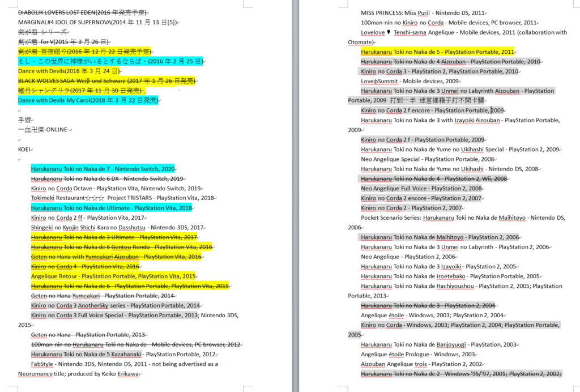Click 'Kiniro no Corda 2 - PlayStation 2, 2007'

point(411,208)
